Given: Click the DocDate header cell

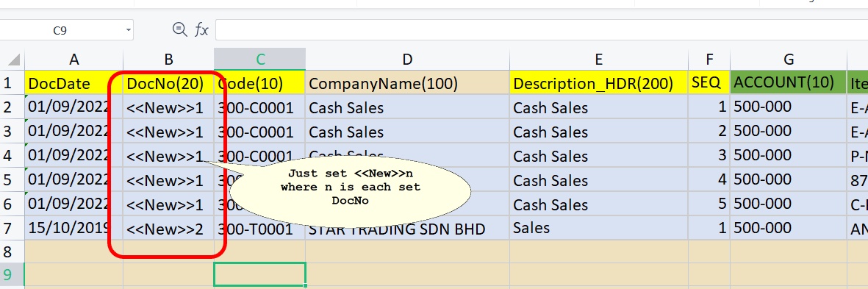Looking at the screenshot, I should point(73,82).
